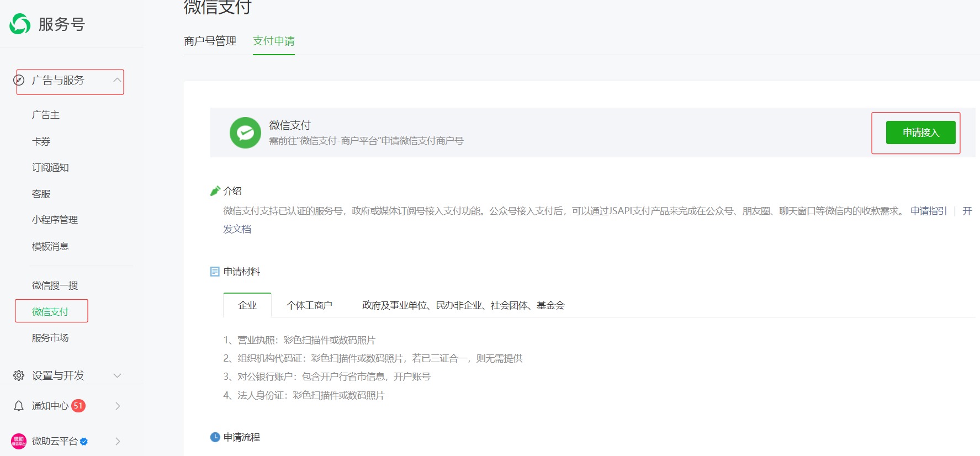Switch to the 商户号管理 tab

click(210, 41)
